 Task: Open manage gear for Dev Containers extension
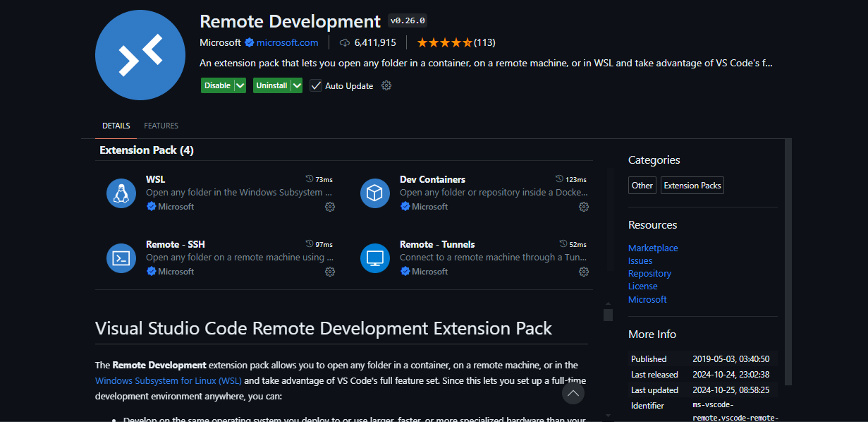click(584, 207)
